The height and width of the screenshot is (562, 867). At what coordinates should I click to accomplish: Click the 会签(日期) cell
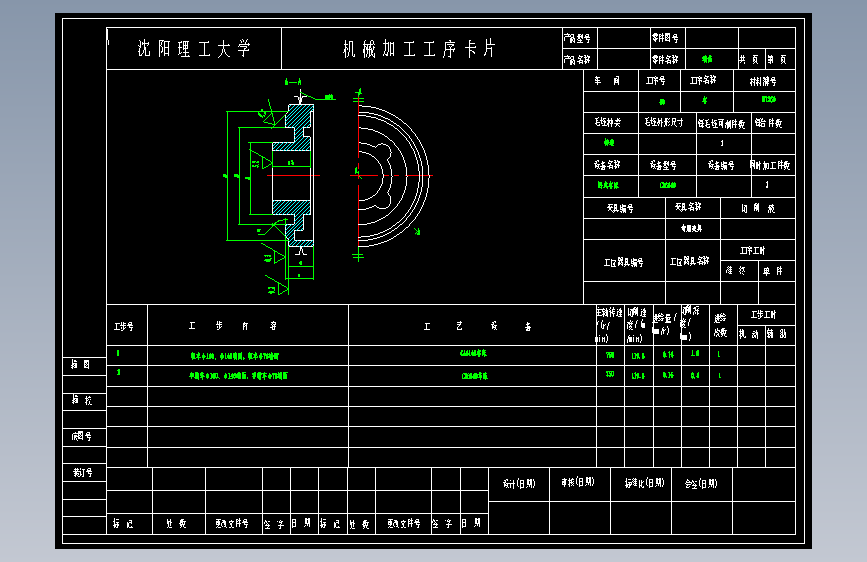(701, 484)
